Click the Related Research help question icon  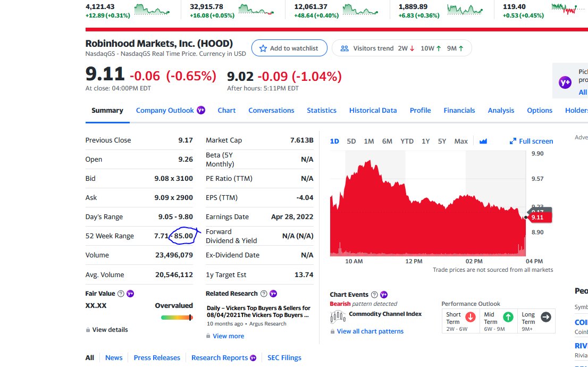(264, 294)
